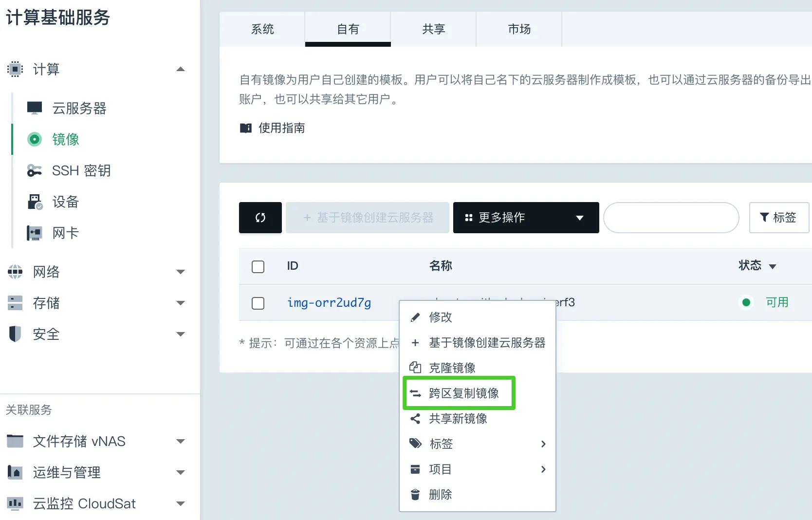Expand the 运维与管理 arrow
Viewport: 812px width, 520px height.
pos(181,472)
